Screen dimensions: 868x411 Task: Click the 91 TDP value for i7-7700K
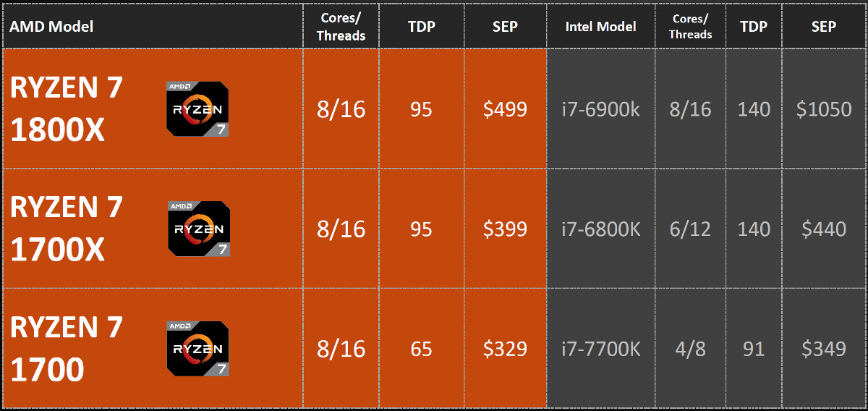click(754, 349)
